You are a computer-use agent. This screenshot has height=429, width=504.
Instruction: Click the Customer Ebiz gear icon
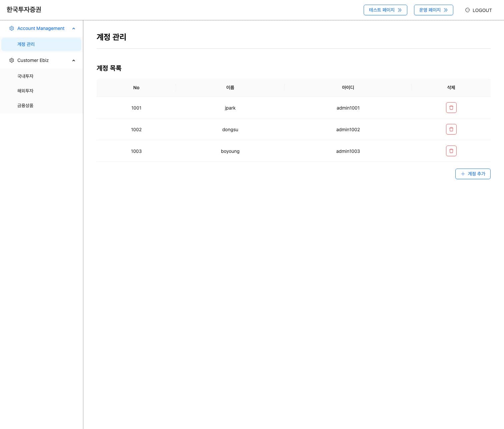pyautogui.click(x=12, y=60)
